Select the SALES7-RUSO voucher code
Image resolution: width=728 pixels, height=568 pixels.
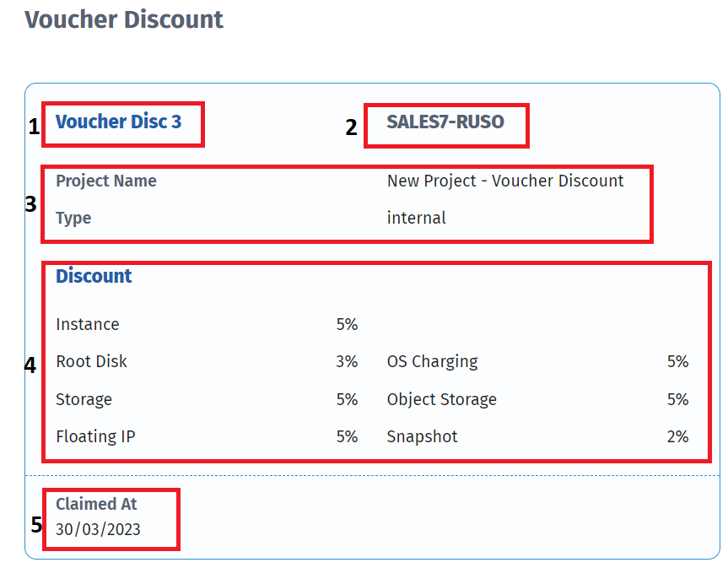445,122
